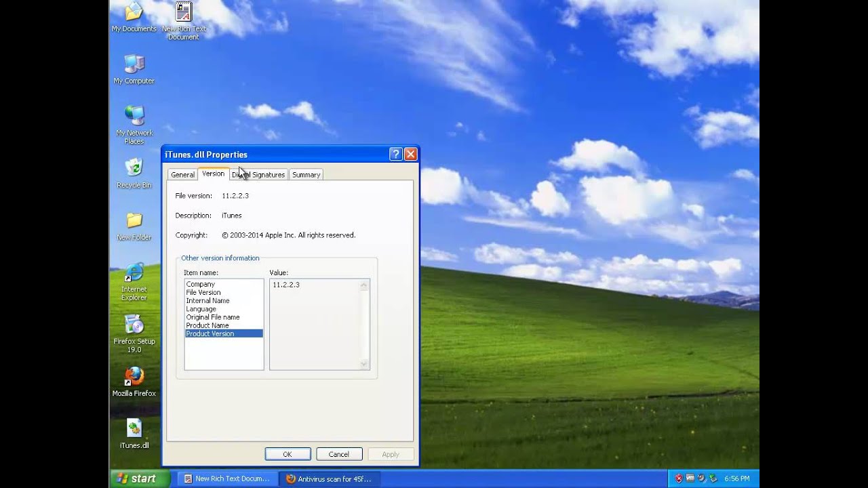868x488 pixels.
Task: Switch to the General tab
Action: pos(182,175)
